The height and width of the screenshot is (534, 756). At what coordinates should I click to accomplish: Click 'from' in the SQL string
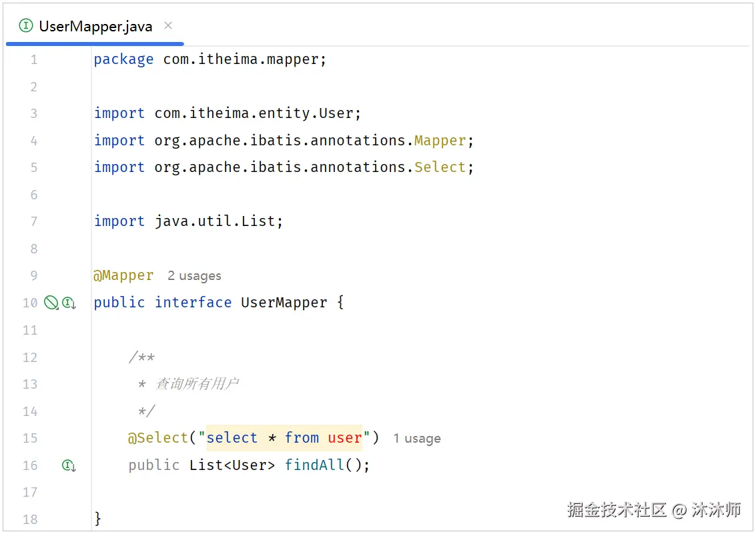tap(302, 438)
